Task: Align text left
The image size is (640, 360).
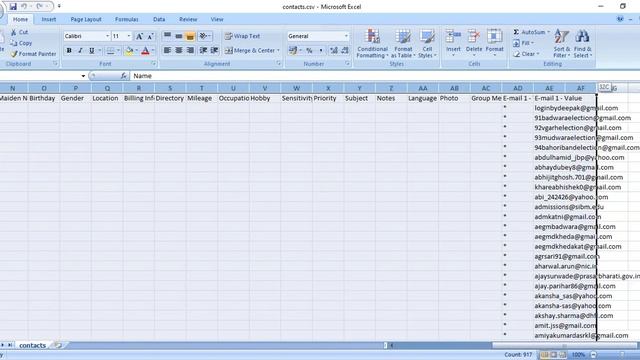Action: (x=167, y=50)
